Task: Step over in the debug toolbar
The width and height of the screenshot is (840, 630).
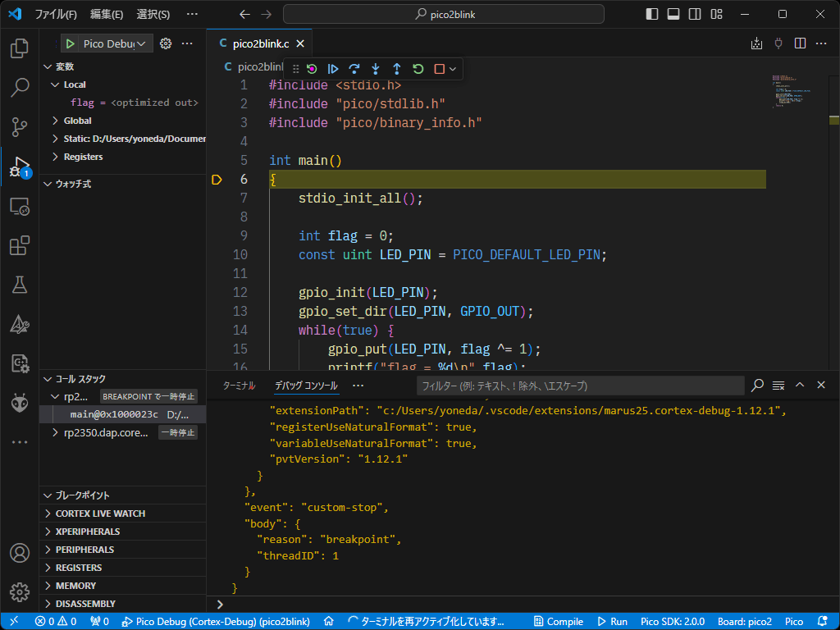Action: (x=354, y=69)
